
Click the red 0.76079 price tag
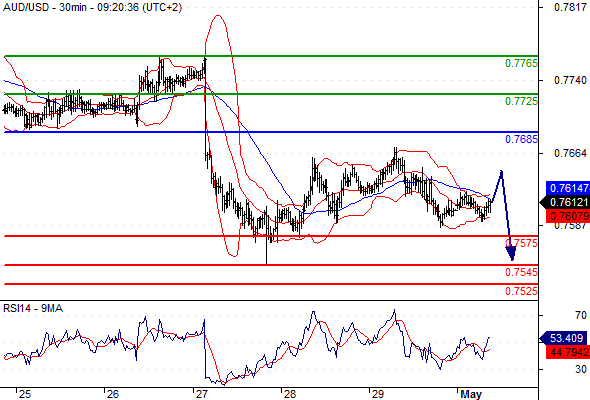[x=568, y=216]
